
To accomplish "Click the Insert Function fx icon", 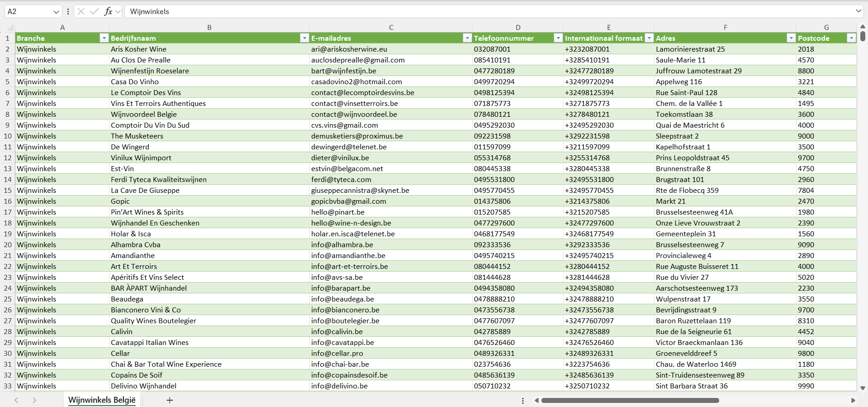I will tap(108, 11).
